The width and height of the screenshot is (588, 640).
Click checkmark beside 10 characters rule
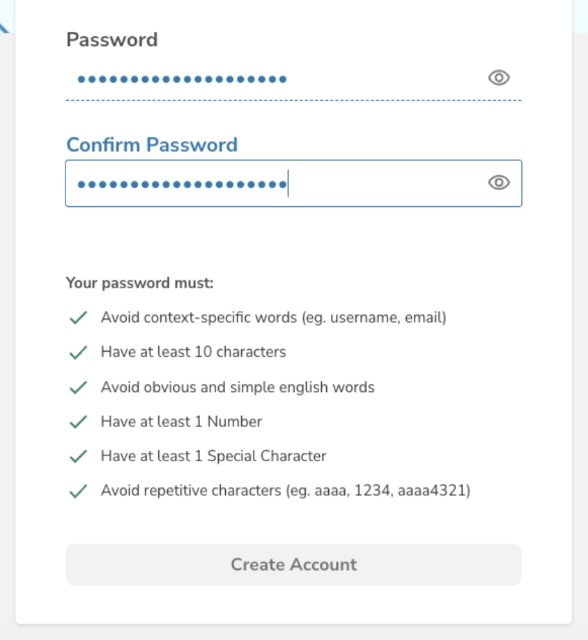pos(78,352)
